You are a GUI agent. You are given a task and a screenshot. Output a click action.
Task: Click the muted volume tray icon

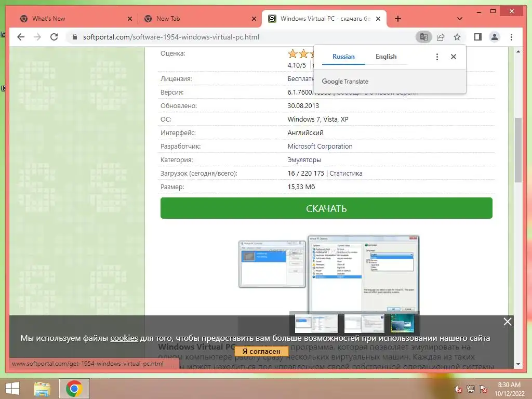[x=458, y=389]
